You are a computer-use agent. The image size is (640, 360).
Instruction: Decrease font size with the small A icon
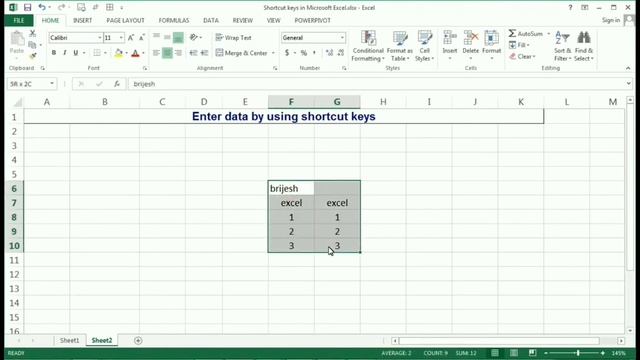pos(142,38)
